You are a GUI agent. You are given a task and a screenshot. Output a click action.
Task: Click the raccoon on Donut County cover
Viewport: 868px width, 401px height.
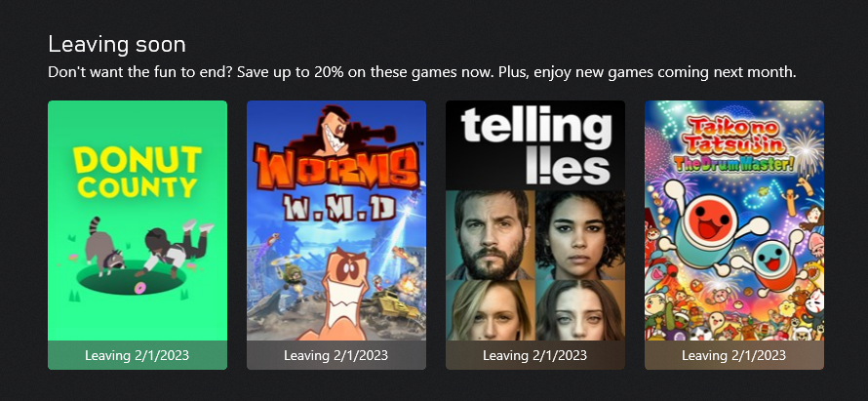point(104,248)
